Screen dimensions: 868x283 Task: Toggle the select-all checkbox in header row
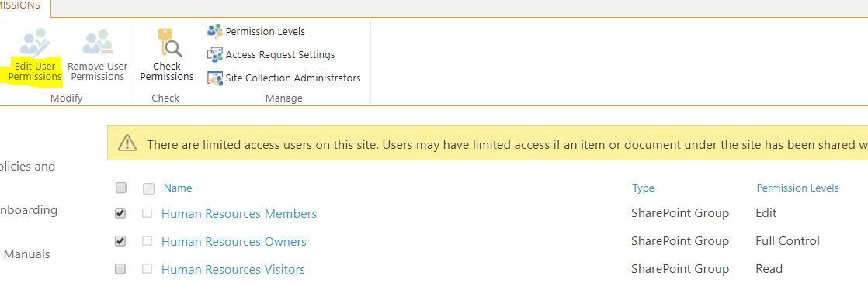point(120,188)
